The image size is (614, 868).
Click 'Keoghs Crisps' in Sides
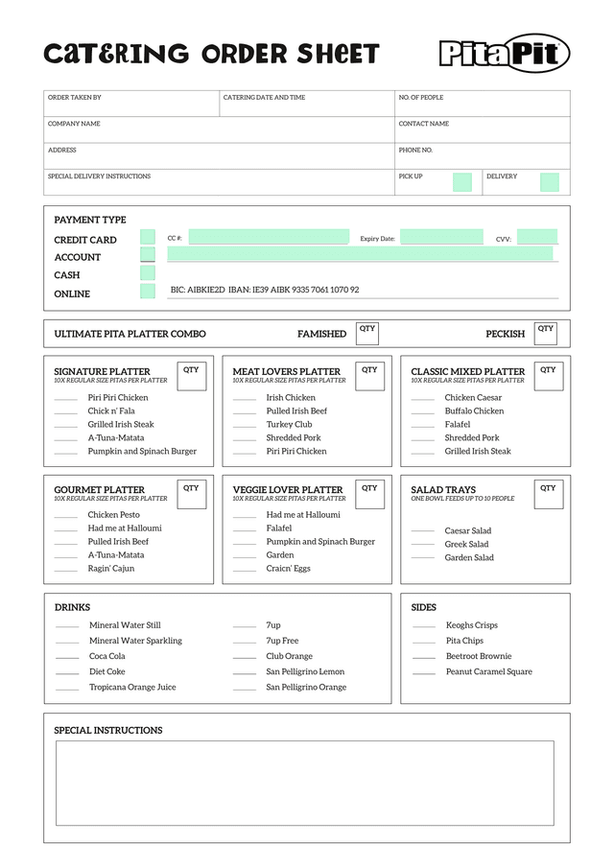(x=472, y=625)
